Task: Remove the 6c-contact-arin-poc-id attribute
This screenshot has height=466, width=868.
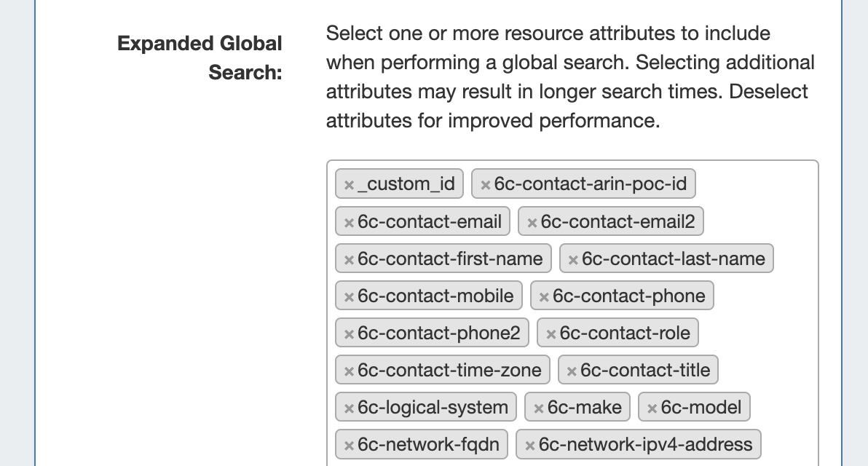Action: 485,185
